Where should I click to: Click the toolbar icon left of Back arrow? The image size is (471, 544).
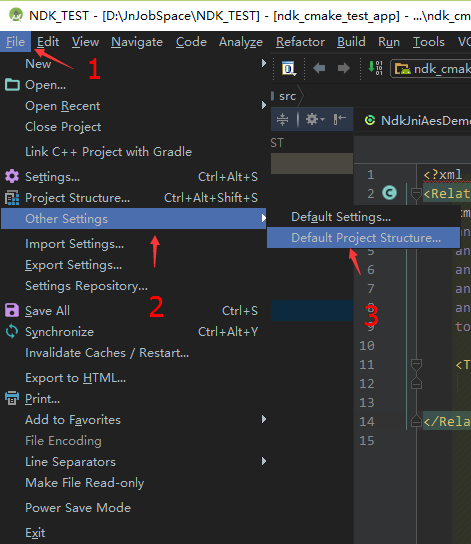coord(288,68)
